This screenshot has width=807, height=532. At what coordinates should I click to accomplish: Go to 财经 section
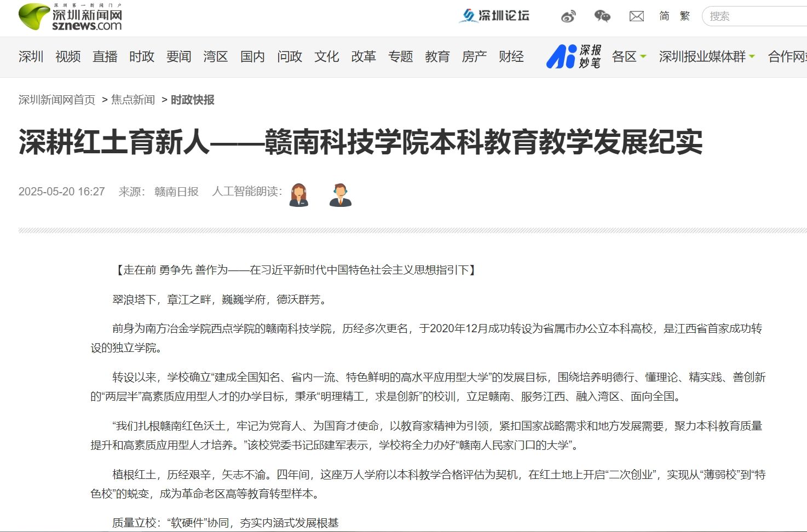(x=511, y=56)
